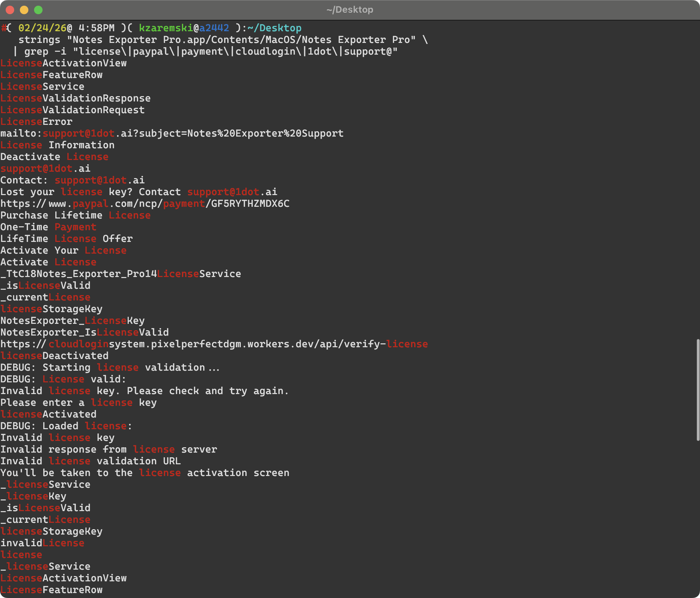Click the NotesExporter_LicenseKey string
Viewport: 700px width, 598px height.
(72, 320)
